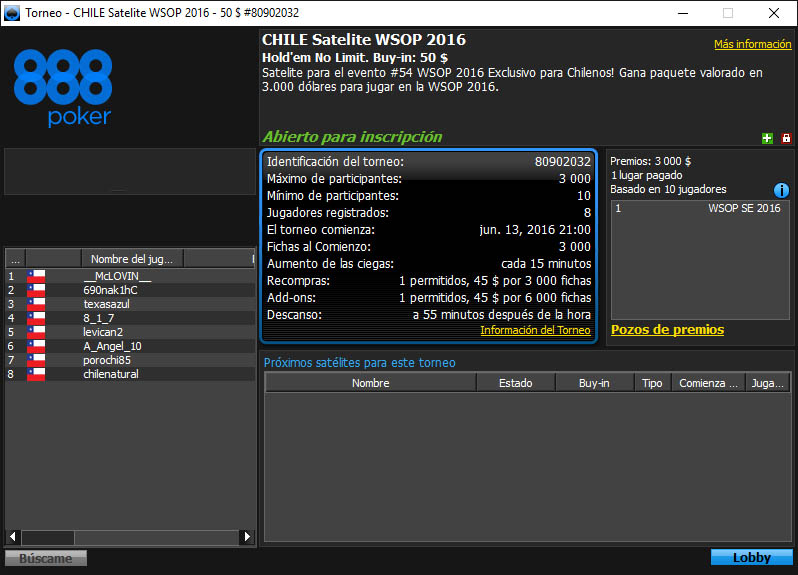This screenshot has width=798, height=575.
Task: Click the player list horizontal scrollbar thumb
Action: pyautogui.click(x=48, y=537)
